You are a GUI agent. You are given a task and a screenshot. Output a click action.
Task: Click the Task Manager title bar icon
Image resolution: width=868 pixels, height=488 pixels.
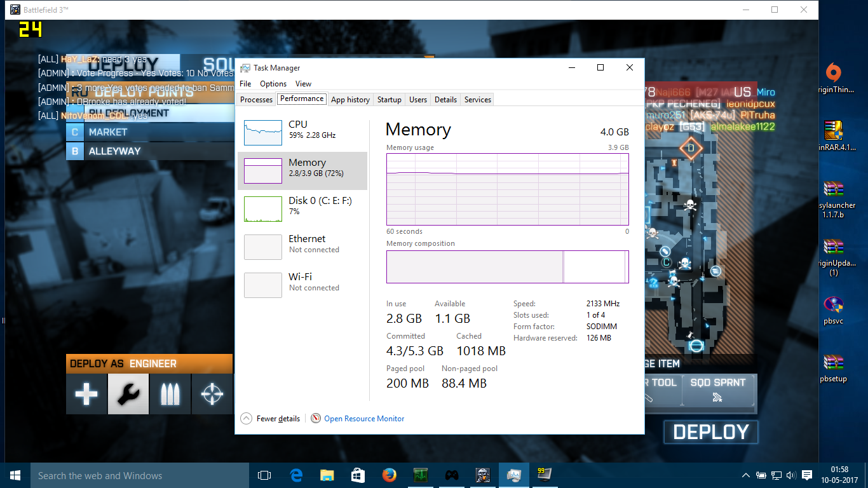tap(245, 68)
